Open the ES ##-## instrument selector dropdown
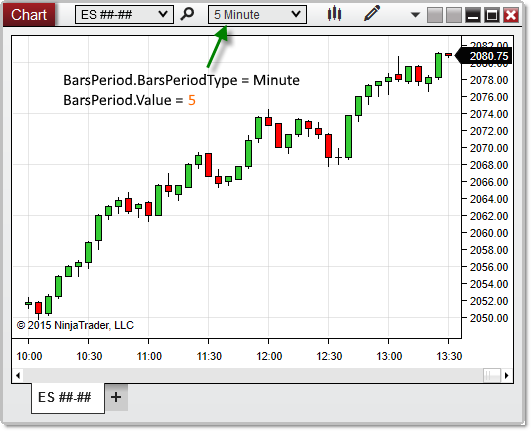This screenshot has height=431, width=531. 124,15
